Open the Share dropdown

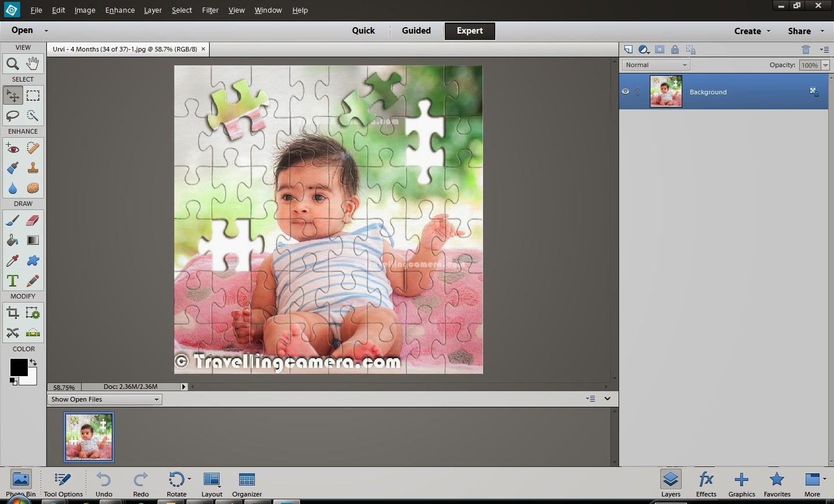tap(806, 31)
